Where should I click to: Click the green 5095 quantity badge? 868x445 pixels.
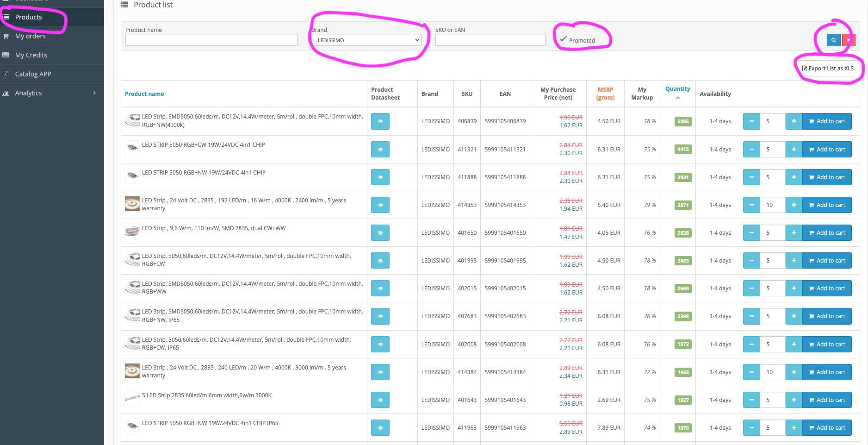point(683,122)
